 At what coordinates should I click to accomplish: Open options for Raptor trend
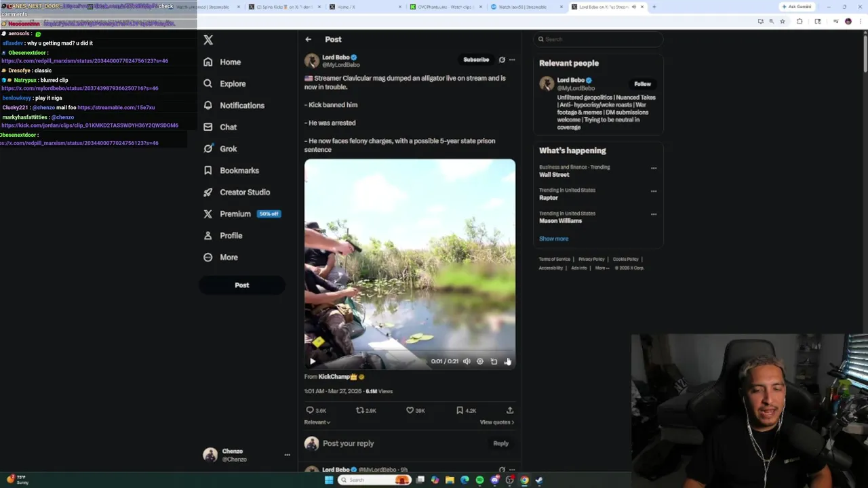[x=654, y=191]
